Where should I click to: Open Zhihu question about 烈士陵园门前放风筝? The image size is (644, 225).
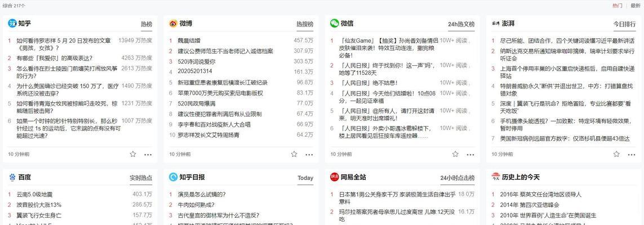[x=67, y=72]
